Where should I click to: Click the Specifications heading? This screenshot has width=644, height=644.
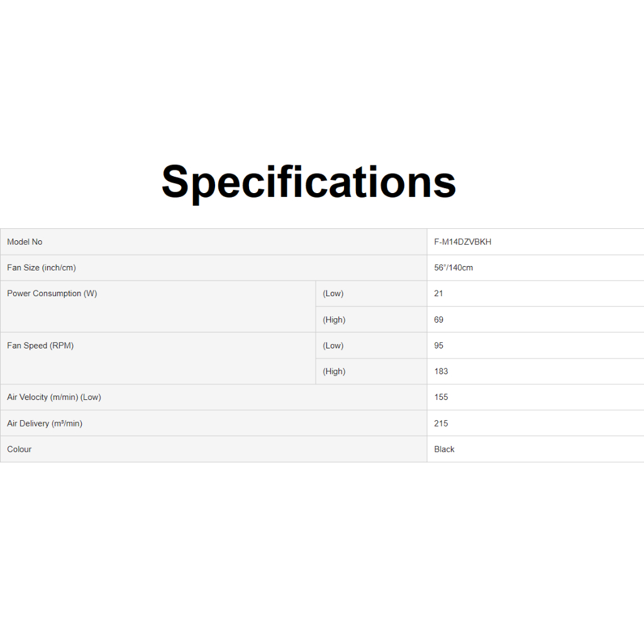(308, 182)
